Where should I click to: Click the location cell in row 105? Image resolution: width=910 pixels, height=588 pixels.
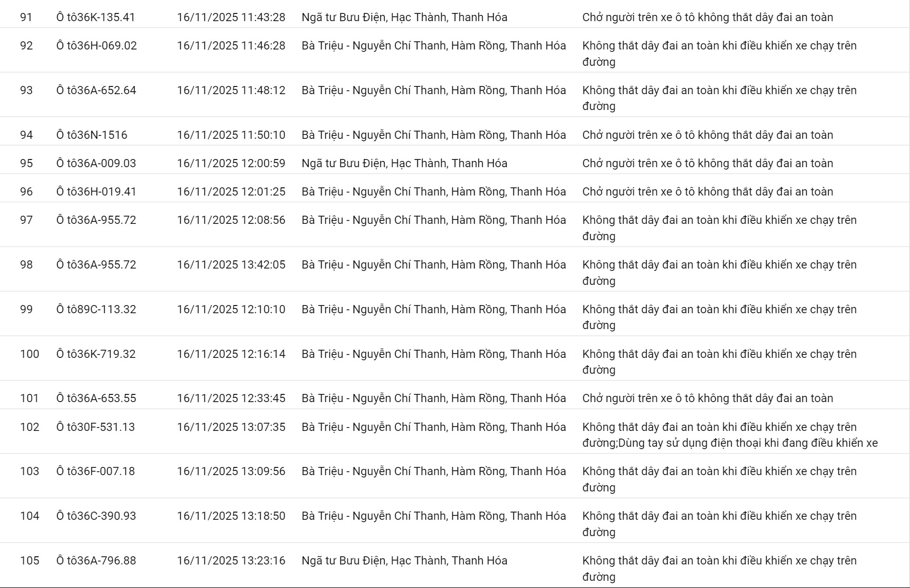point(404,561)
